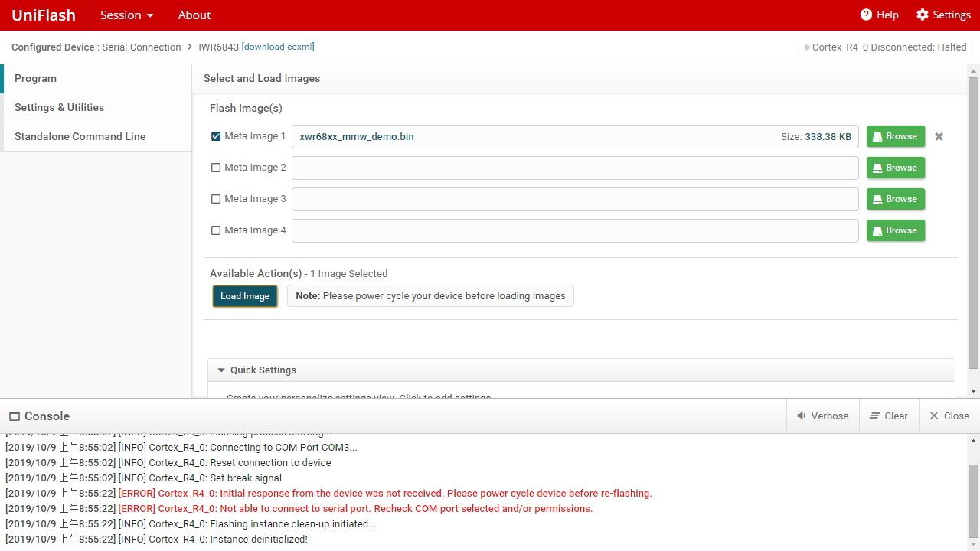
Task: Click the 'Initial response from the device' error line
Action: pos(328,494)
